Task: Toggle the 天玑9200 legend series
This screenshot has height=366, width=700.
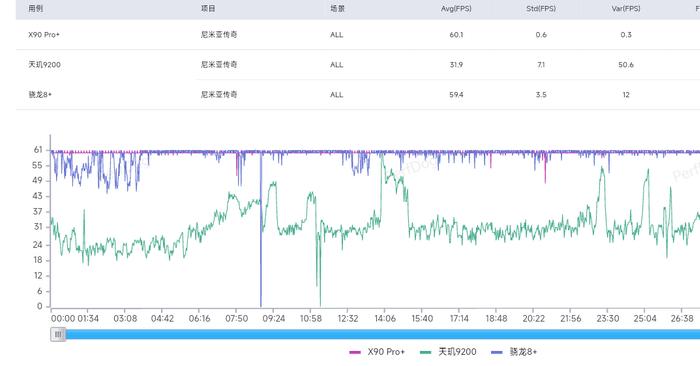Action: pos(448,352)
